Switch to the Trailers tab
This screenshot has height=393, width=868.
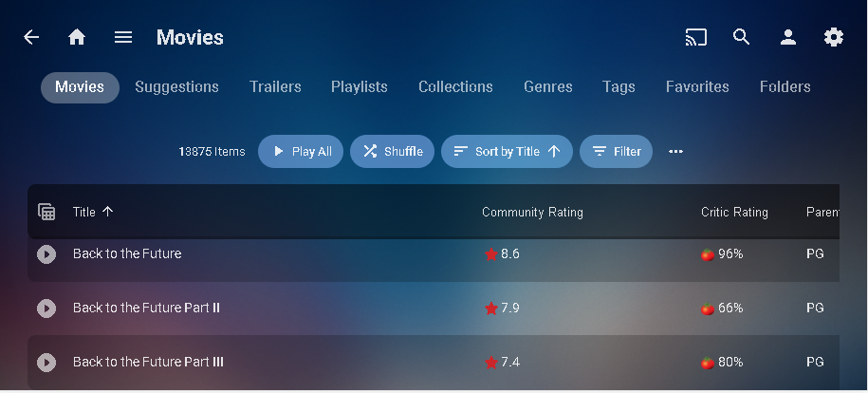[275, 87]
